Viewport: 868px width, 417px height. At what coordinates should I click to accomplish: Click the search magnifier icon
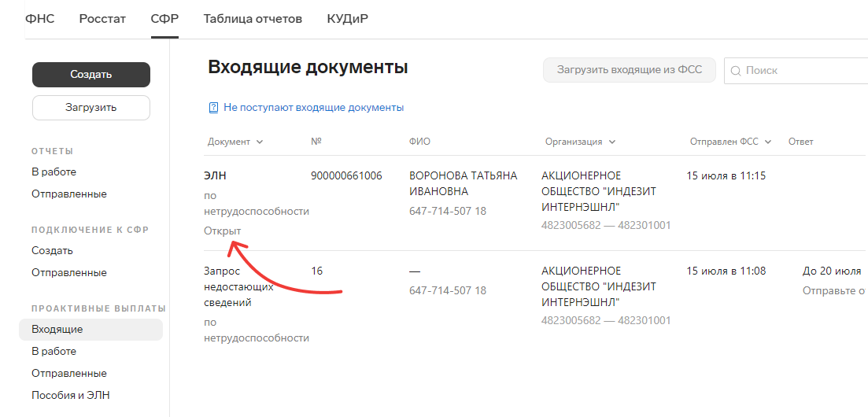tap(736, 71)
